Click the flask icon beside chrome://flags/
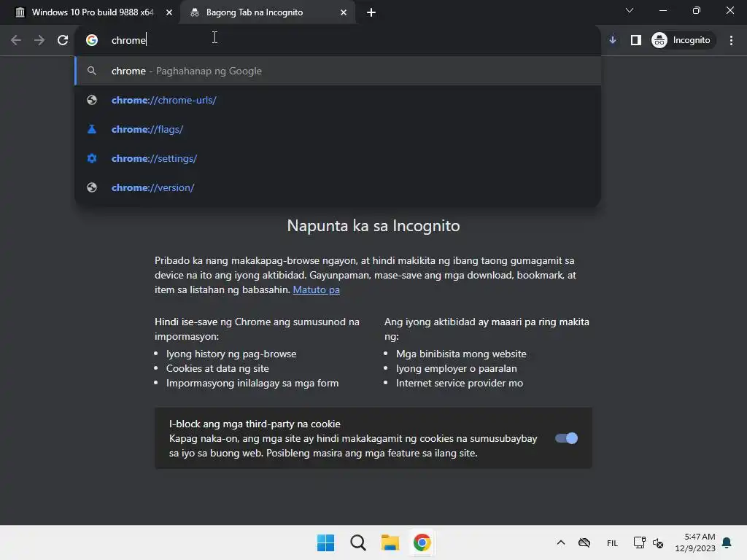This screenshot has width=747, height=560. [x=92, y=129]
